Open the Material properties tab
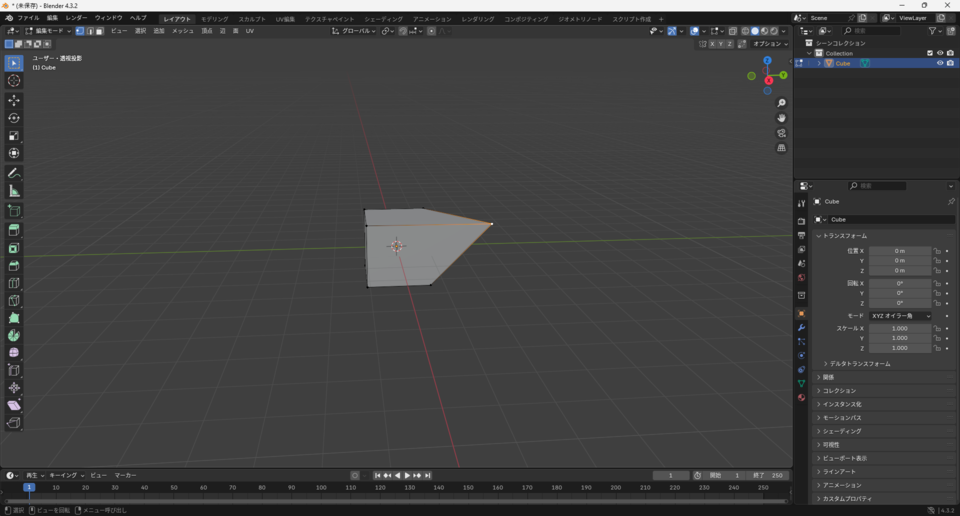 pos(801,398)
